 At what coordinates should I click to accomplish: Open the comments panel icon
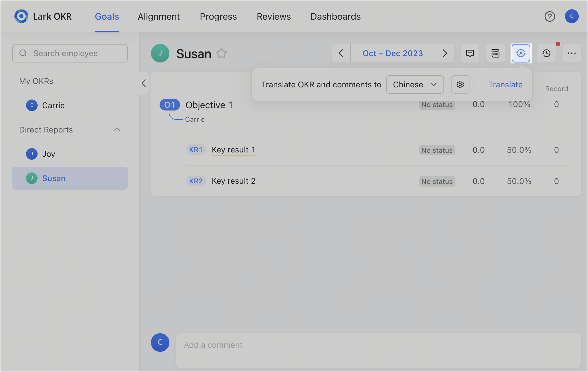(470, 53)
